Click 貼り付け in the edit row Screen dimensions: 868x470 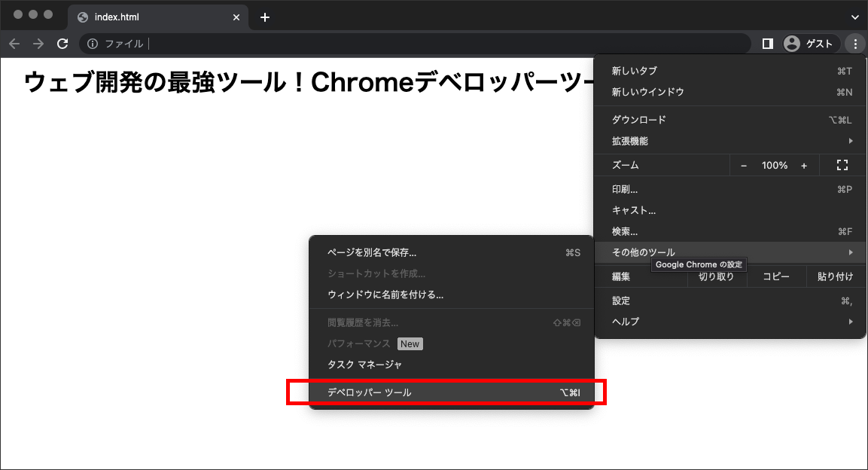tap(836, 276)
